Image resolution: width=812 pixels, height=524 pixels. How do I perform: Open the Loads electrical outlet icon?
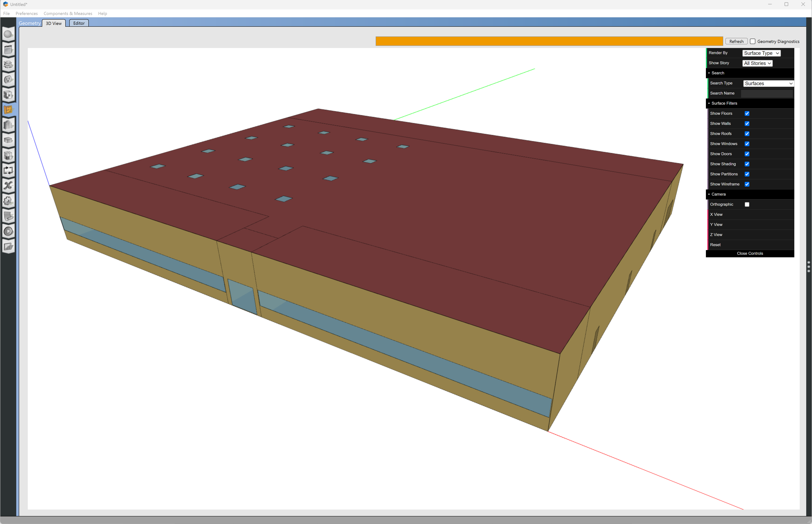pyautogui.click(x=8, y=80)
